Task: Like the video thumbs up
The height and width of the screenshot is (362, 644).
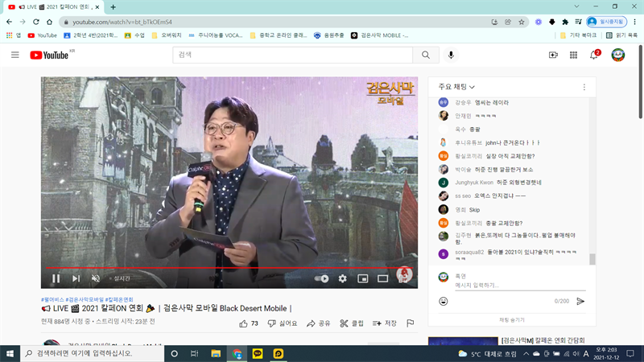Action: (x=249, y=323)
